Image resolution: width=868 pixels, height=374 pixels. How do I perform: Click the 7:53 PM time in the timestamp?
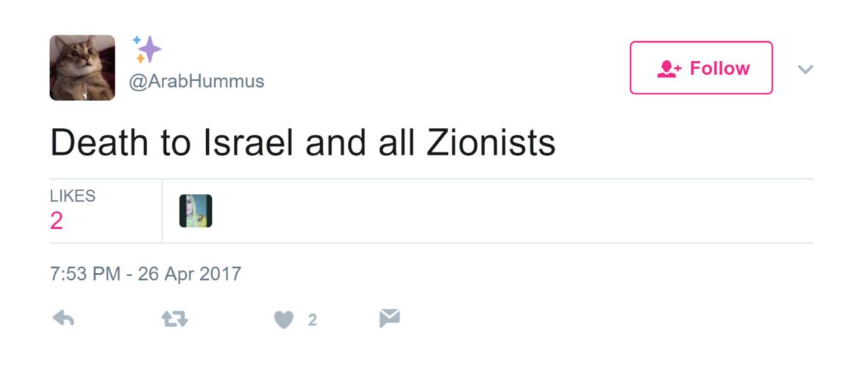coord(85,275)
